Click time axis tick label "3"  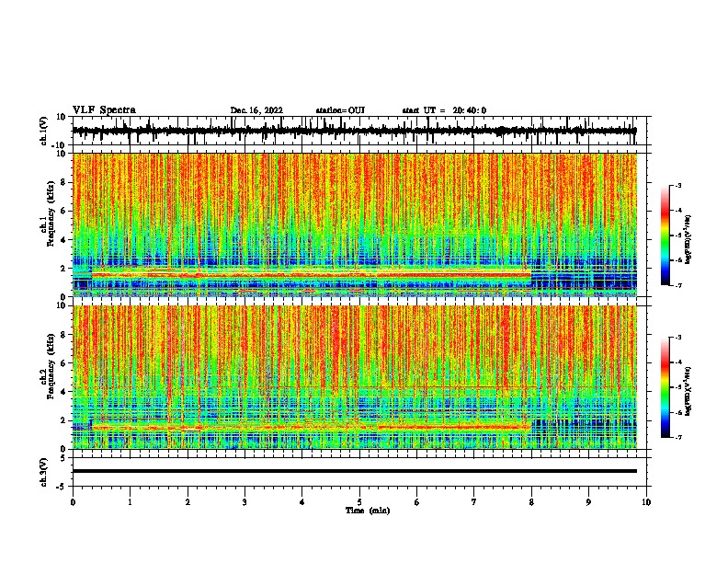tap(245, 502)
